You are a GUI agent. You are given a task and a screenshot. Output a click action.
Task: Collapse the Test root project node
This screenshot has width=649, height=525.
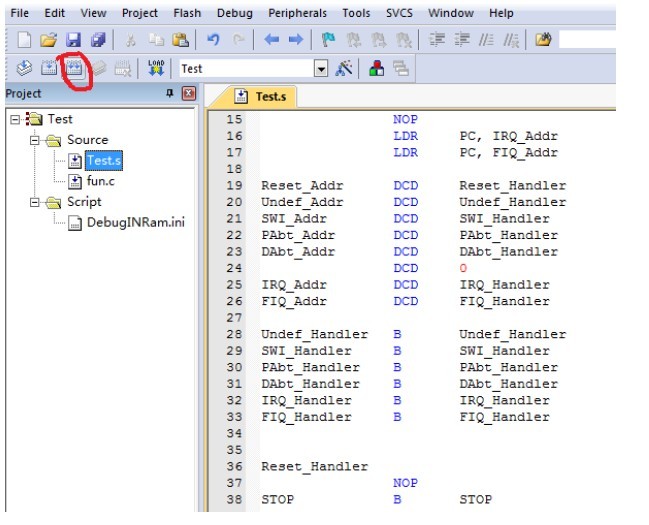[14, 119]
